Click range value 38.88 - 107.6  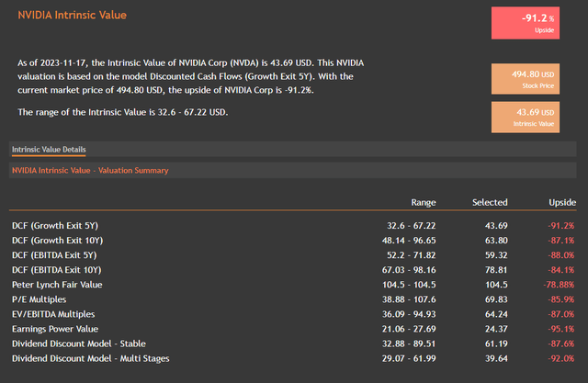click(409, 299)
